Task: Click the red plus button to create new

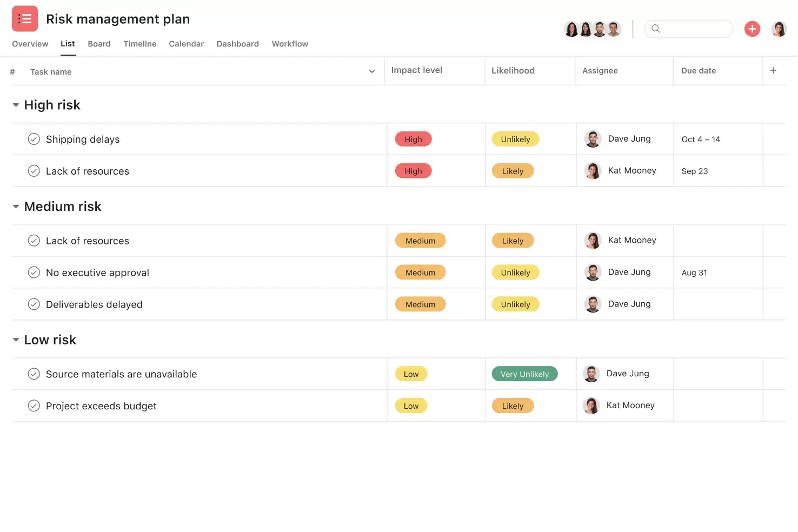Action: [x=752, y=29]
